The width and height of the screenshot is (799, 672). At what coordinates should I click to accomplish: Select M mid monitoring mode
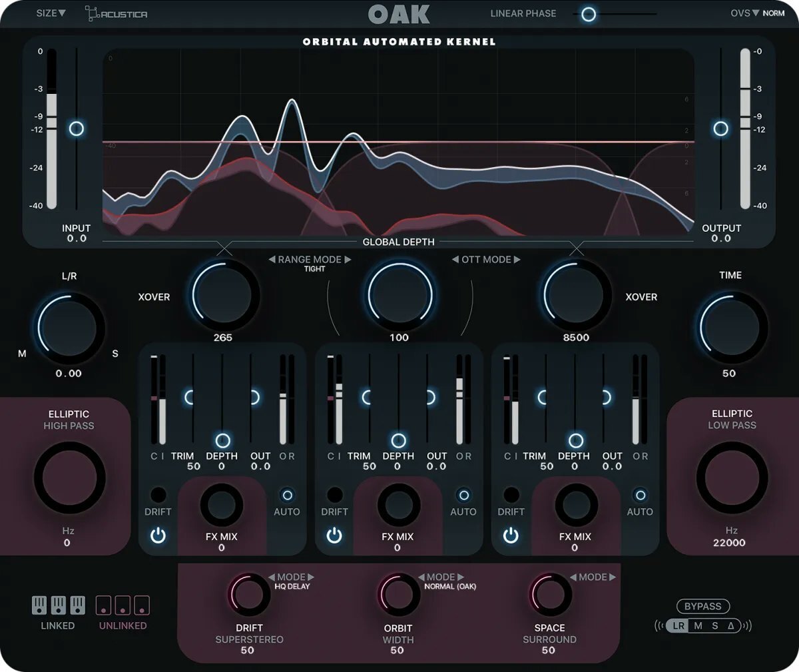tap(698, 625)
